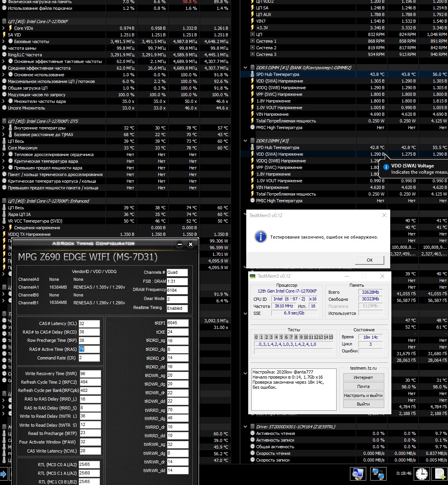Expand the Основное использование row
Image resolution: width=448 pixels, height=485 pixels.
[x=4, y=75]
